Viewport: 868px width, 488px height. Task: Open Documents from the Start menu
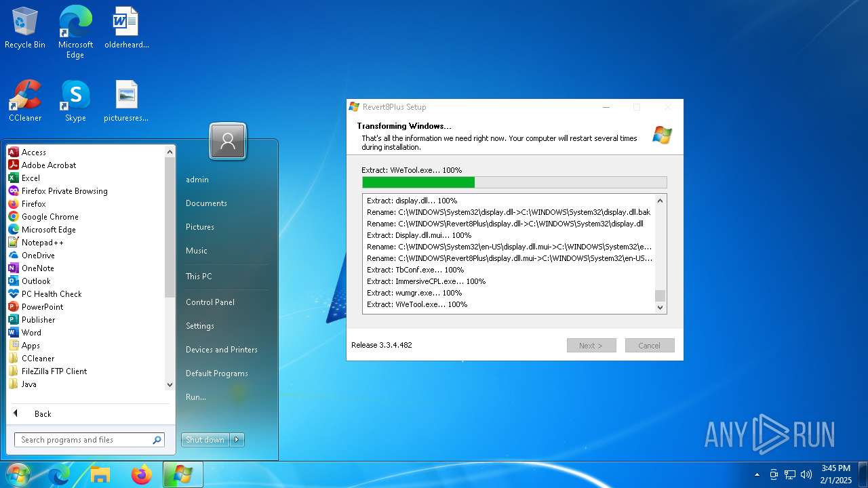[x=206, y=203]
